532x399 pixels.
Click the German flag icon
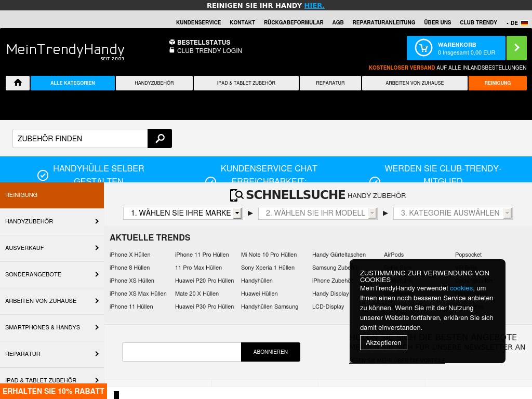coord(524,23)
